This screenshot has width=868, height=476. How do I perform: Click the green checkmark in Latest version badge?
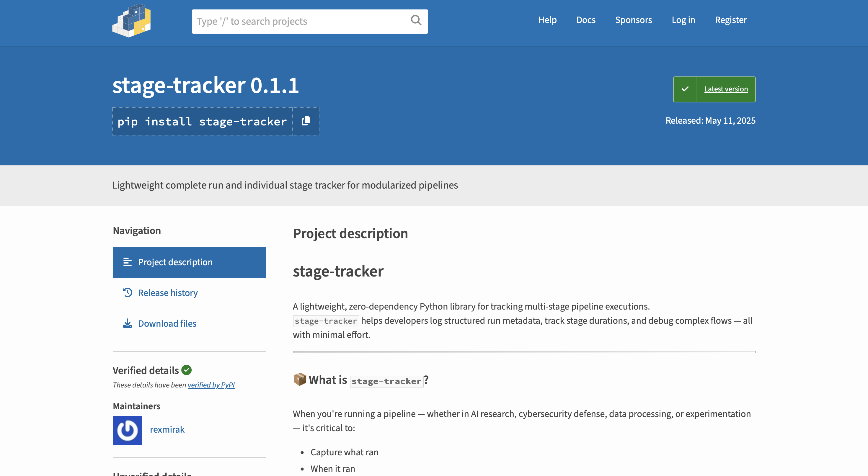[685, 89]
